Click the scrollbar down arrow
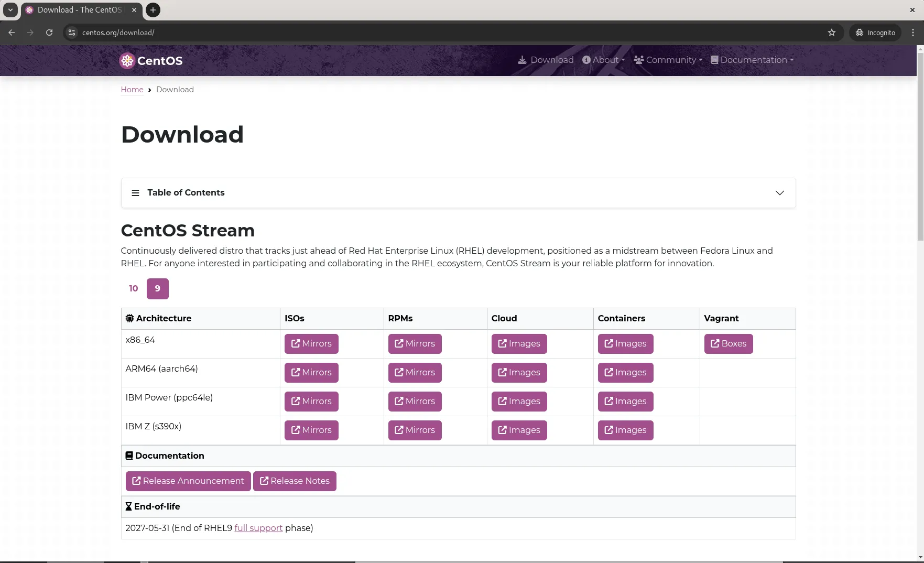The height and width of the screenshot is (563, 924). [x=920, y=557]
